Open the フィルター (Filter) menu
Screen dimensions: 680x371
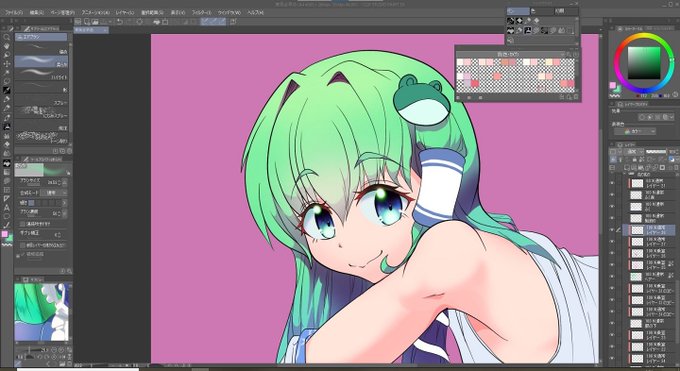(x=201, y=13)
